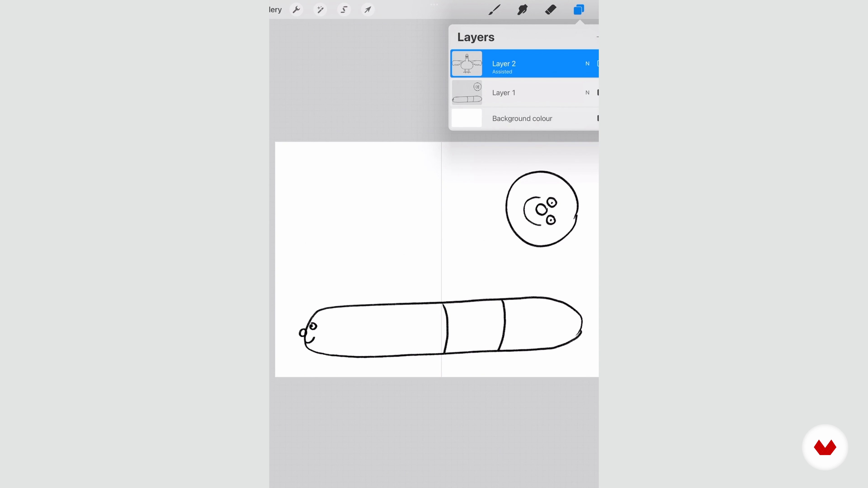Open the Actions wrench menu
Image resolution: width=868 pixels, height=488 pixels.
(x=296, y=10)
